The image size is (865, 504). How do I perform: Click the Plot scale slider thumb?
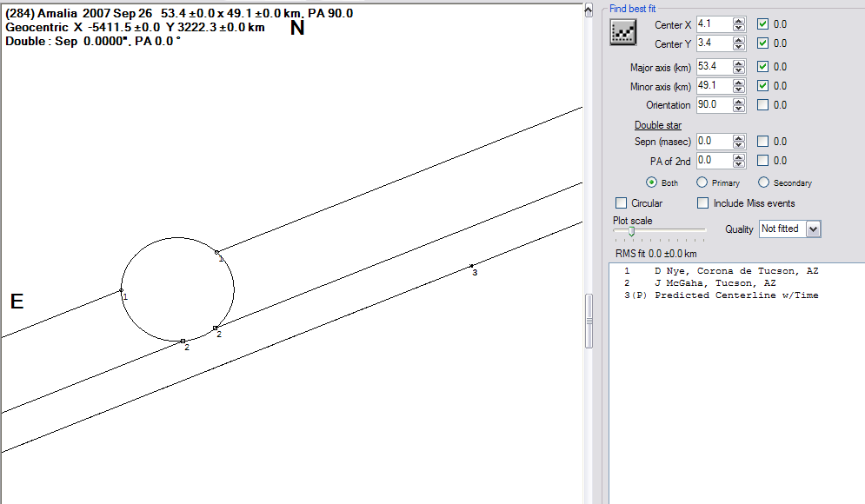[x=632, y=231]
